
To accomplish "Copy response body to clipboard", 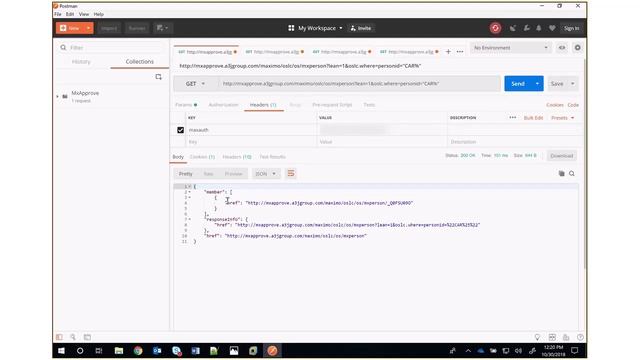I will (562, 173).
